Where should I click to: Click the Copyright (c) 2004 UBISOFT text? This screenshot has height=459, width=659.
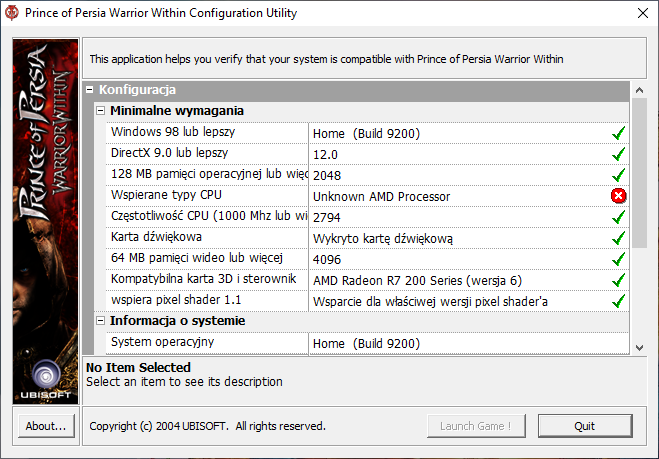tap(207, 426)
